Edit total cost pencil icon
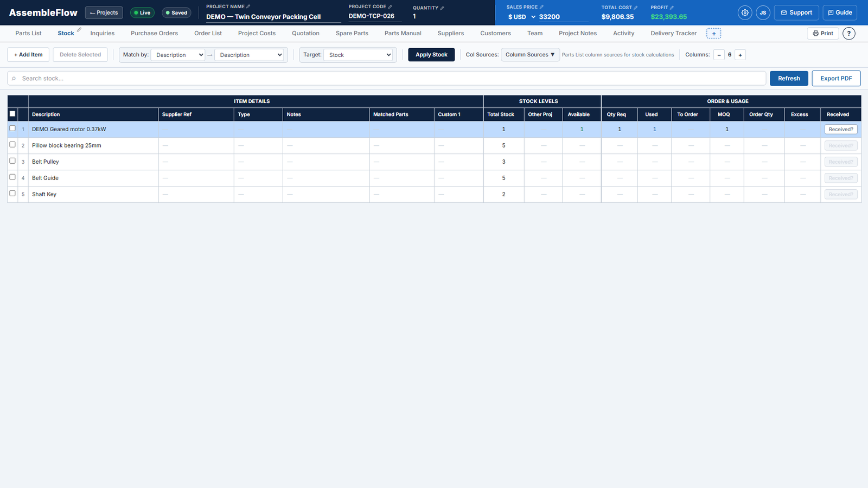868x488 pixels. point(636,8)
